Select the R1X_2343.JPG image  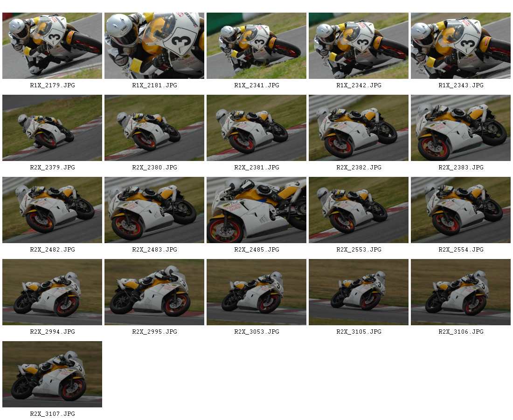461,46
